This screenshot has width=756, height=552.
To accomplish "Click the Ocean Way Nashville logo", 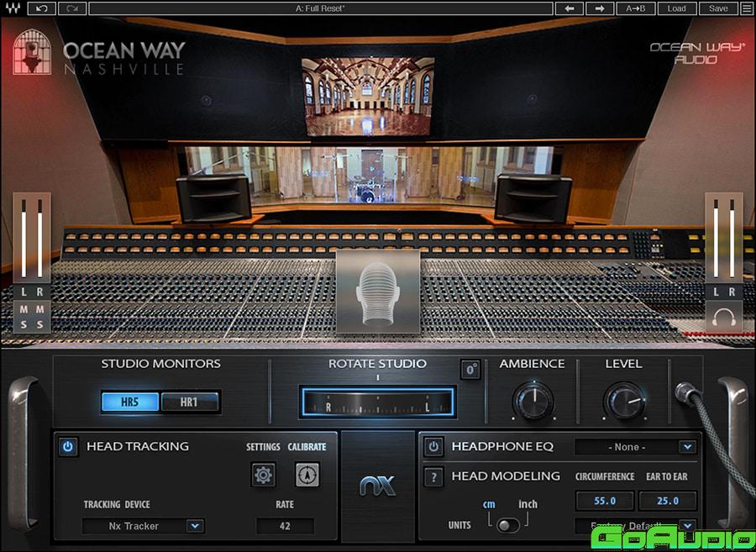I will tap(99, 51).
